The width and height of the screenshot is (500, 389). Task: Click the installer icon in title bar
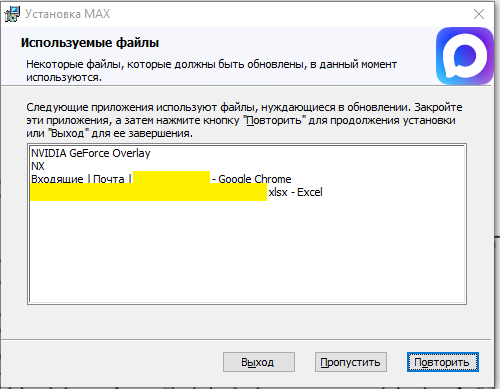click(12, 14)
